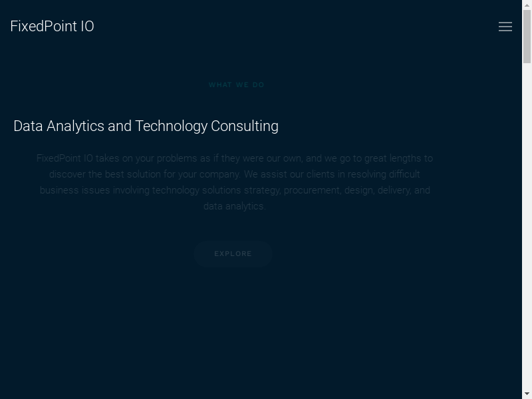Click the word 'Technology' in the heading

tap(171, 126)
